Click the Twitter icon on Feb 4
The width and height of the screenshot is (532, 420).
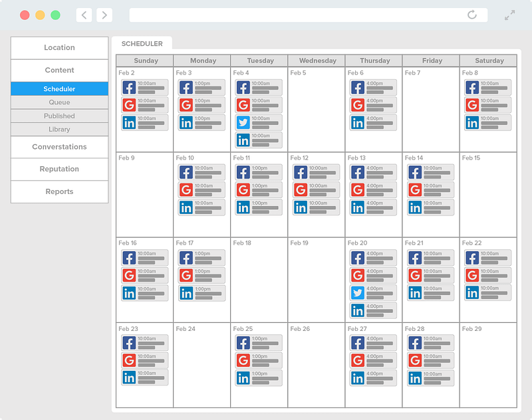click(243, 122)
